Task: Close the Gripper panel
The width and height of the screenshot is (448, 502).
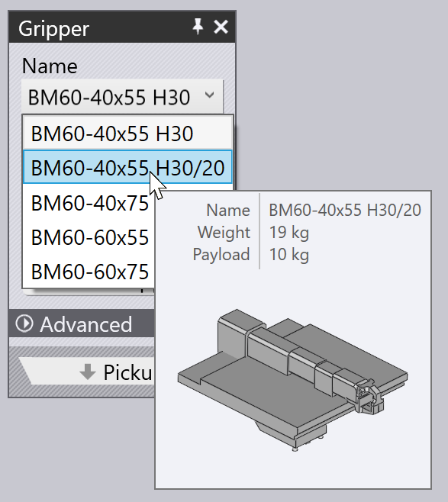Action: (x=221, y=27)
